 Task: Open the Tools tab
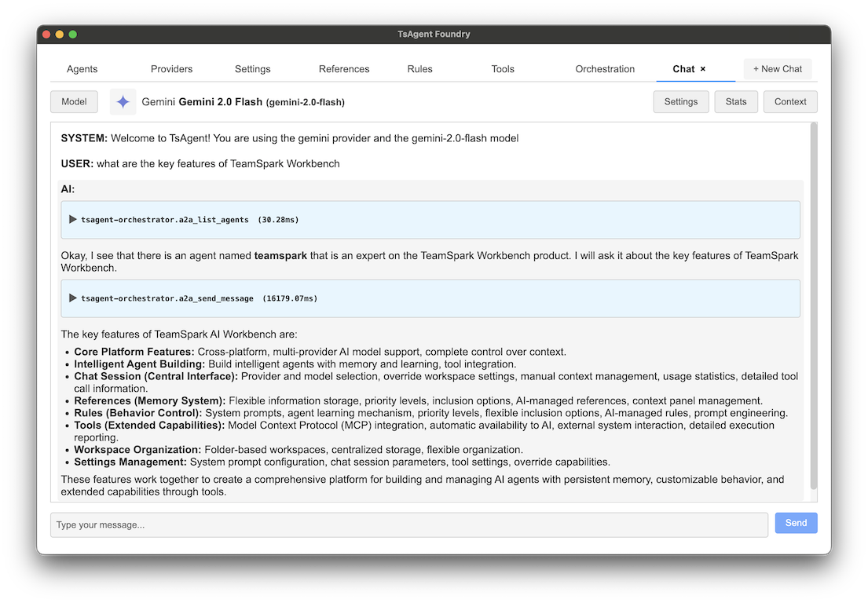pos(503,69)
